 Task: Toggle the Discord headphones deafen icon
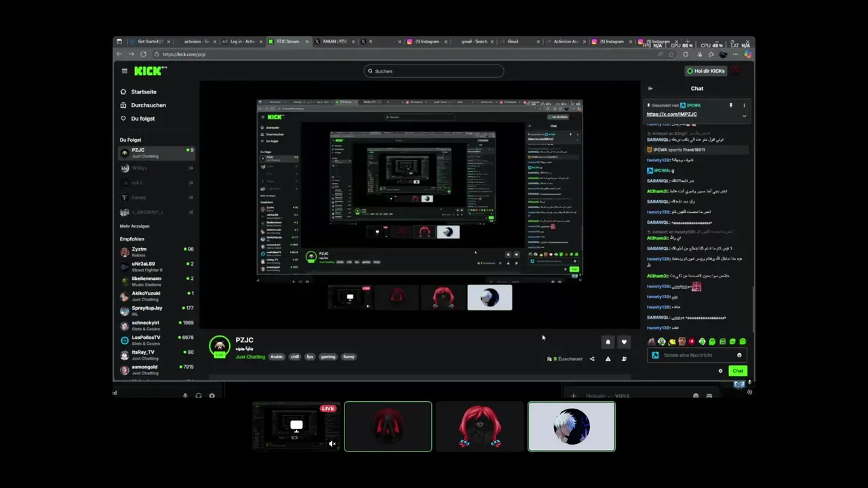click(x=199, y=395)
